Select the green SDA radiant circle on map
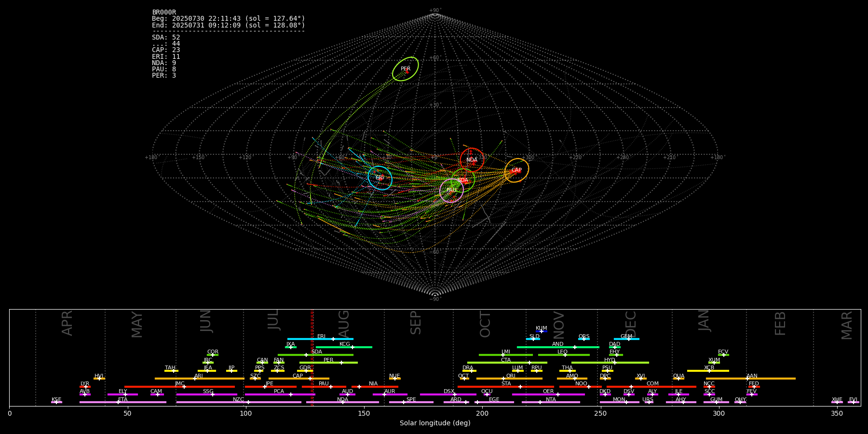 point(463,180)
